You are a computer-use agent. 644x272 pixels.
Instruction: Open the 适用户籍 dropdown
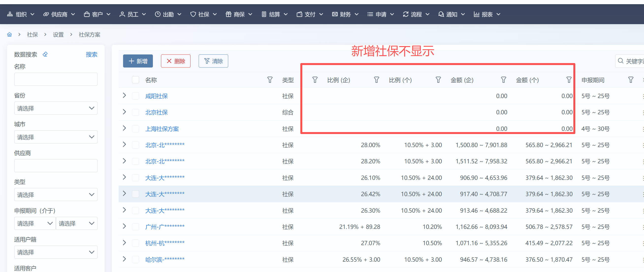56,252
